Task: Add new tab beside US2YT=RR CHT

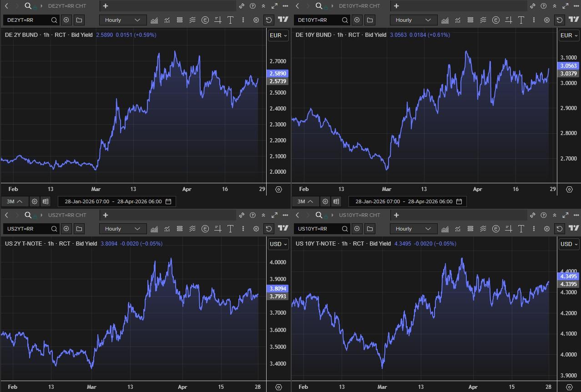Action: point(106,215)
